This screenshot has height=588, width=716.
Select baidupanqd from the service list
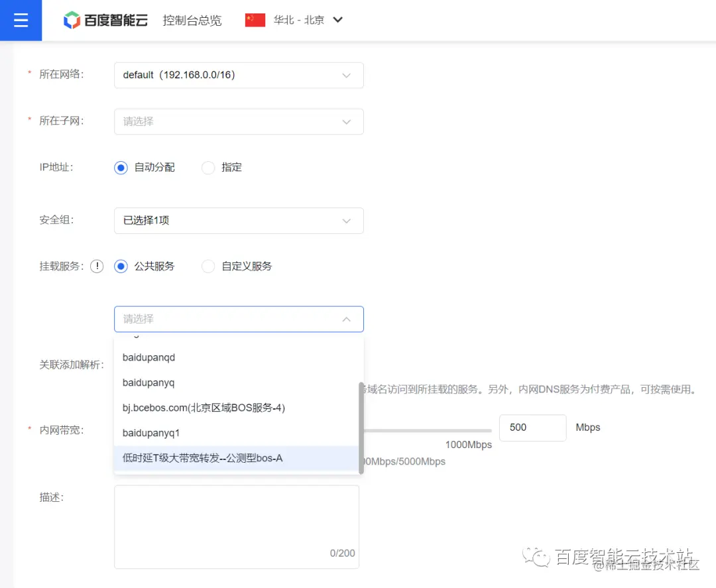coord(149,357)
